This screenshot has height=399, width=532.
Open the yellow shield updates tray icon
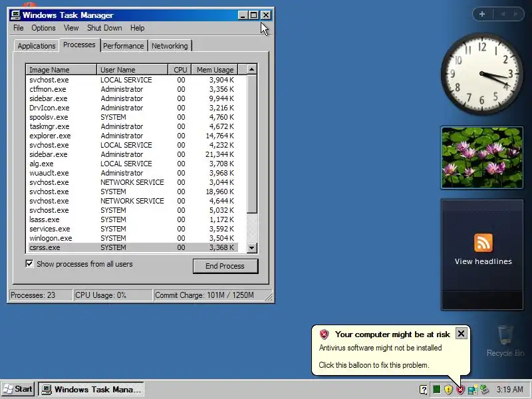[x=448, y=390]
